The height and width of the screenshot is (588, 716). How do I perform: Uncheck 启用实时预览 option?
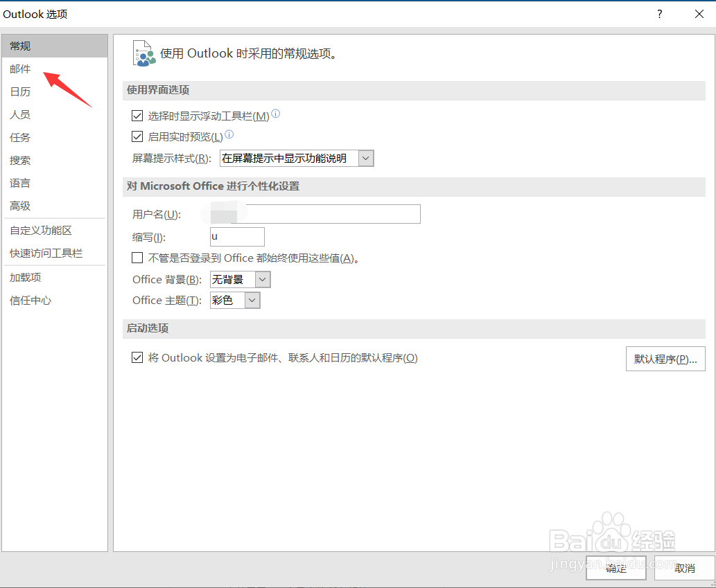[137, 136]
